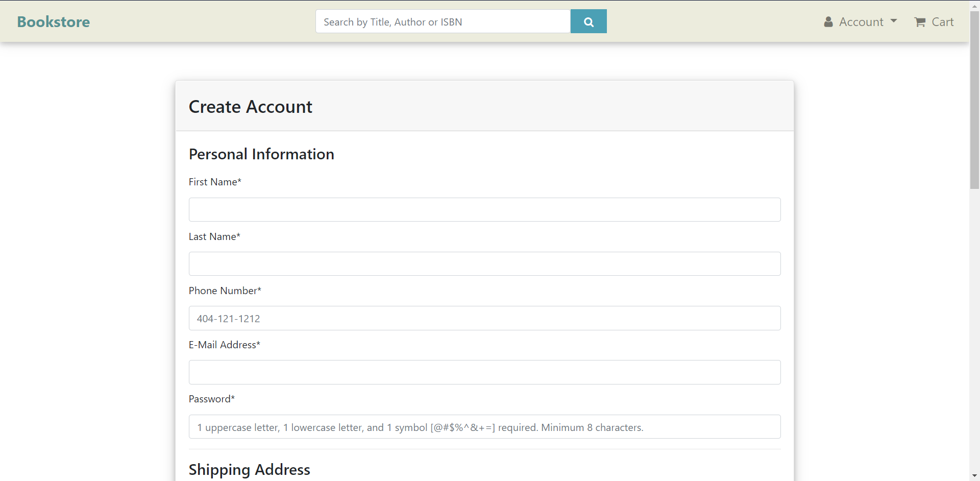Open the Account menu label
Screen dimensions: 980x481
[x=861, y=22]
